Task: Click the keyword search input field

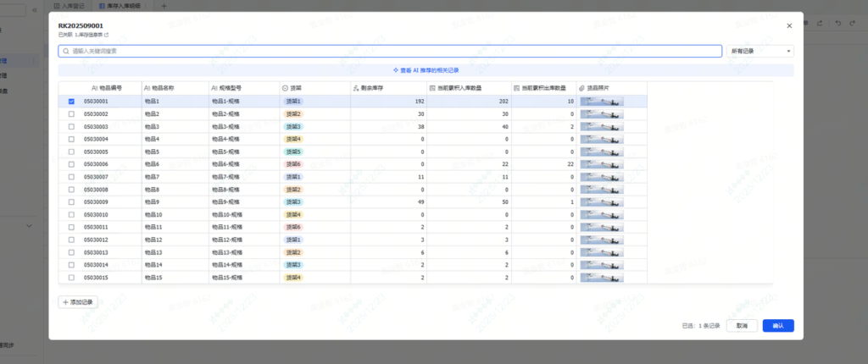Action: pyautogui.click(x=390, y=51)
